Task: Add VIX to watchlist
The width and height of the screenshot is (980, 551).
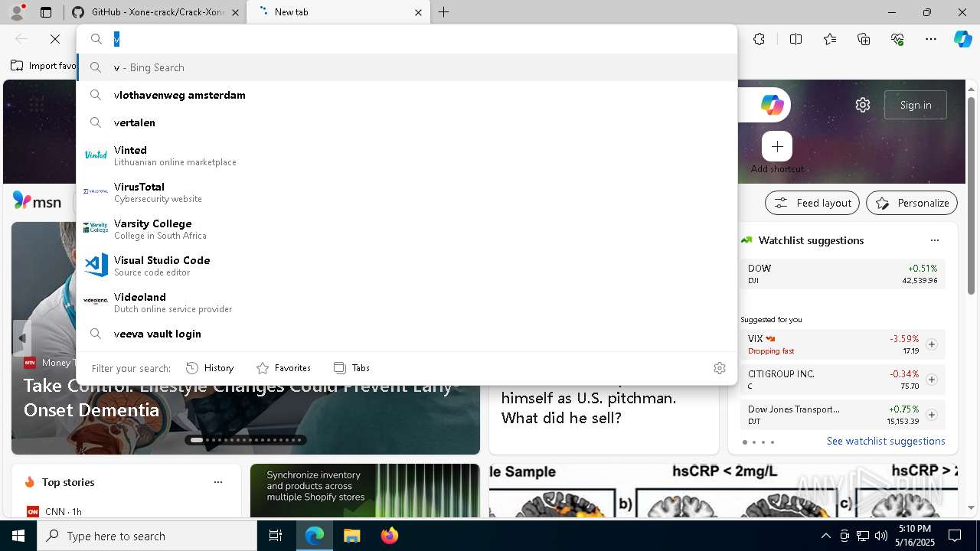Action: click(932, 344)
